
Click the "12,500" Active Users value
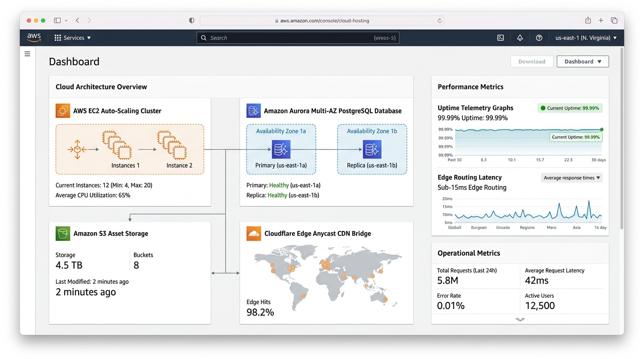click(540, 306)
